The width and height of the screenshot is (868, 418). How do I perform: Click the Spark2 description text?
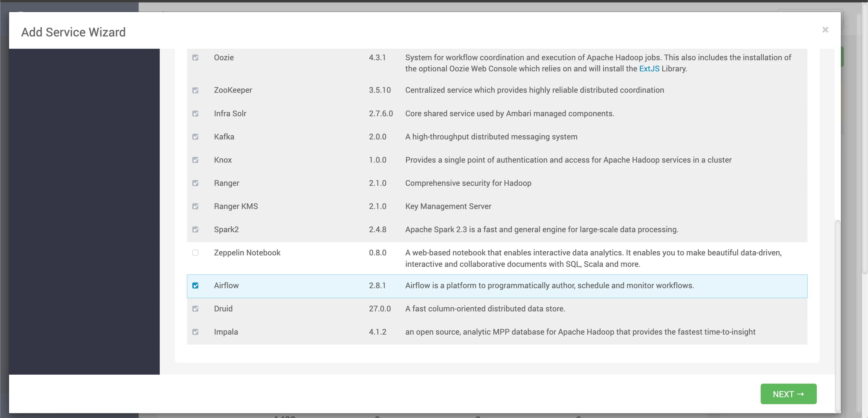[542, 230]
